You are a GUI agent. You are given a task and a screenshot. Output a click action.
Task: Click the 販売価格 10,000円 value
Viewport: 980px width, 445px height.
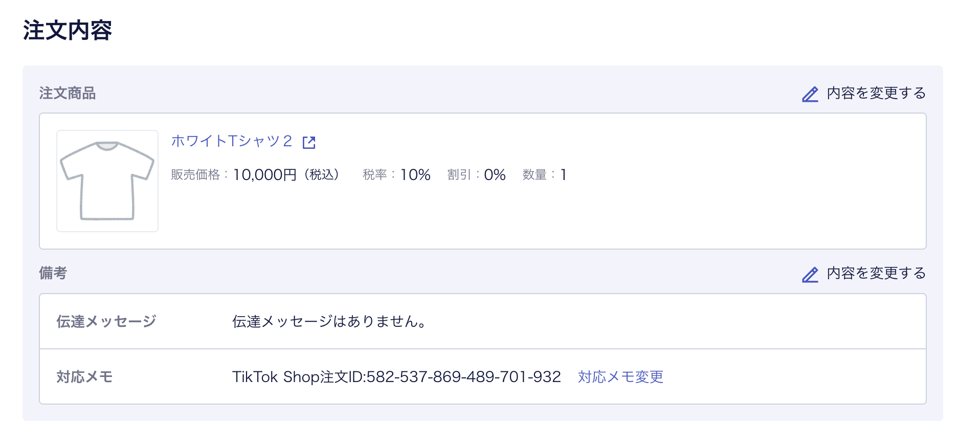[265, 175]
